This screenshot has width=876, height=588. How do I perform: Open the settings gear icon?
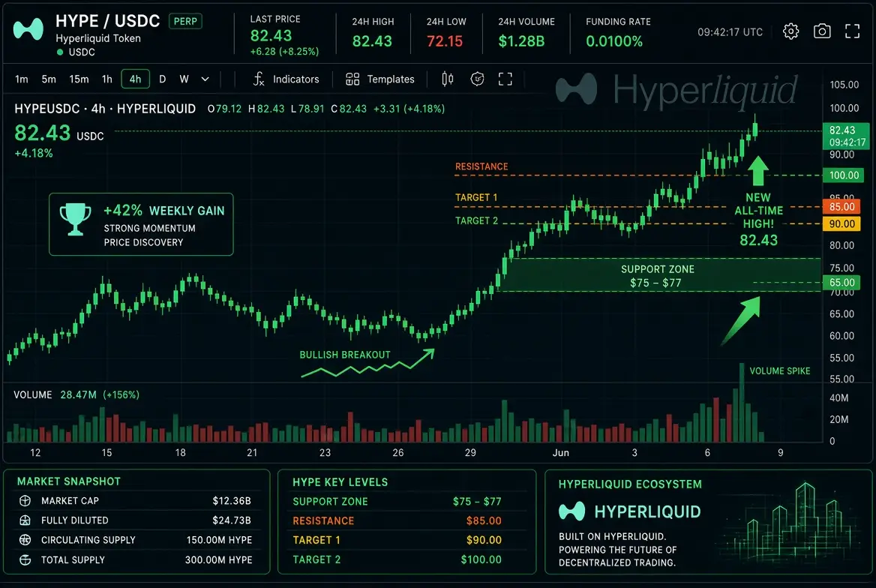pyautogui.click(x=790, y=31)
